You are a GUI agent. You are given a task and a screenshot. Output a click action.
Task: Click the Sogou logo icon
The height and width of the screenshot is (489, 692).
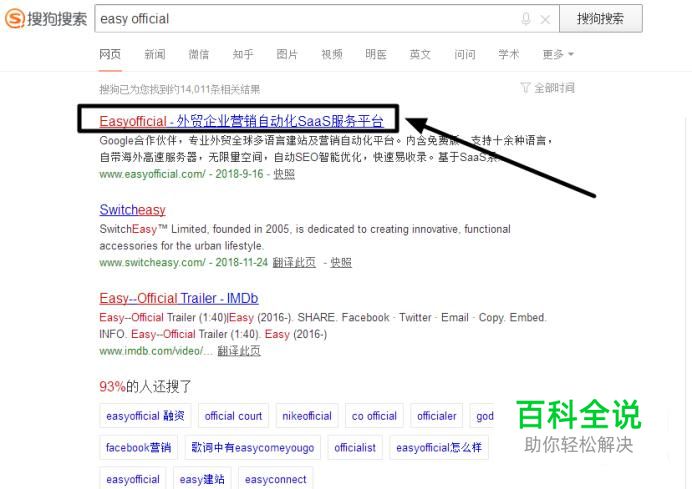tap(15, 19)
